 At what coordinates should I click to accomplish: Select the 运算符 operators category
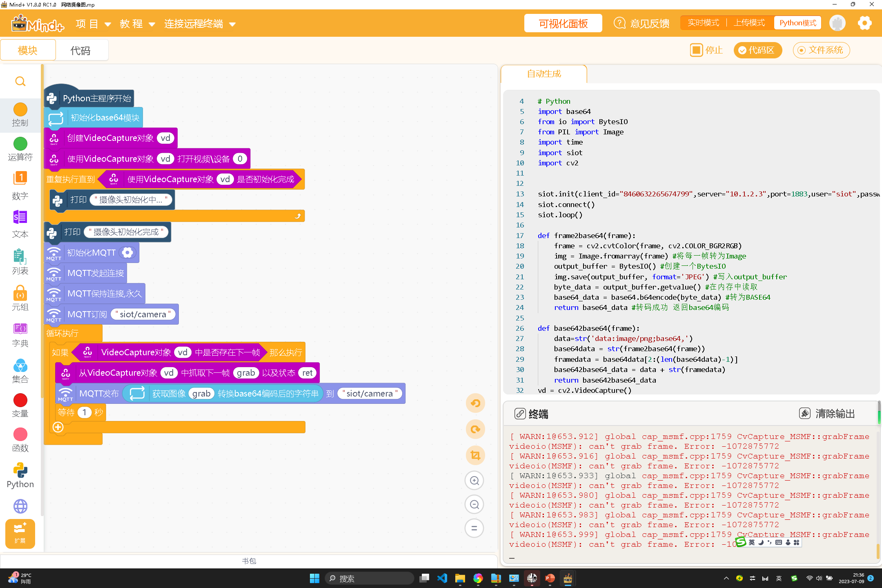(x=20, y=149)
